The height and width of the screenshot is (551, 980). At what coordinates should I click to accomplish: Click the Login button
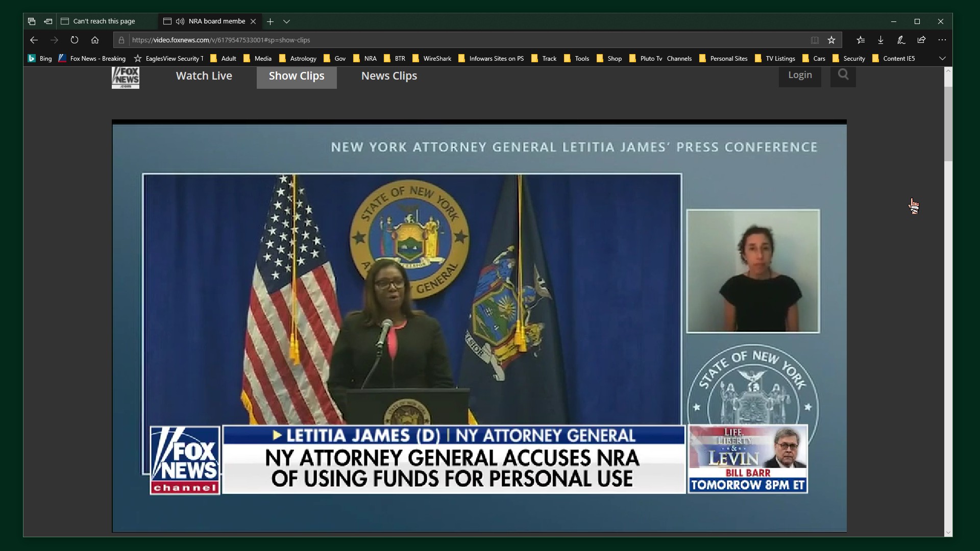pos(800,75)
